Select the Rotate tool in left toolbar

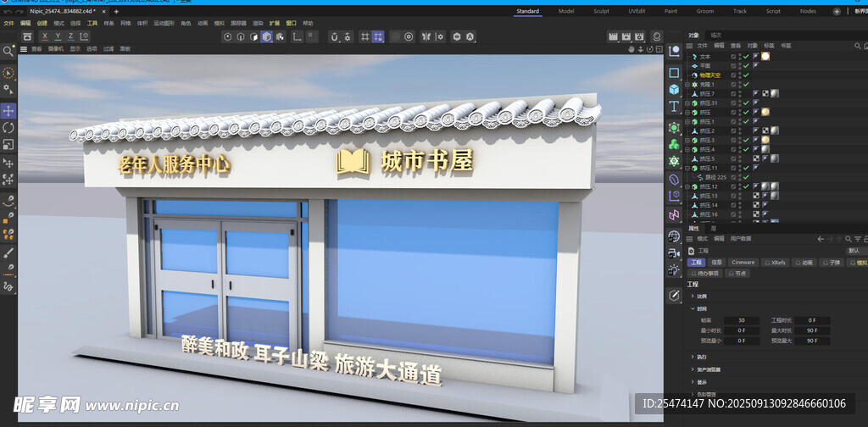(8, 127)
